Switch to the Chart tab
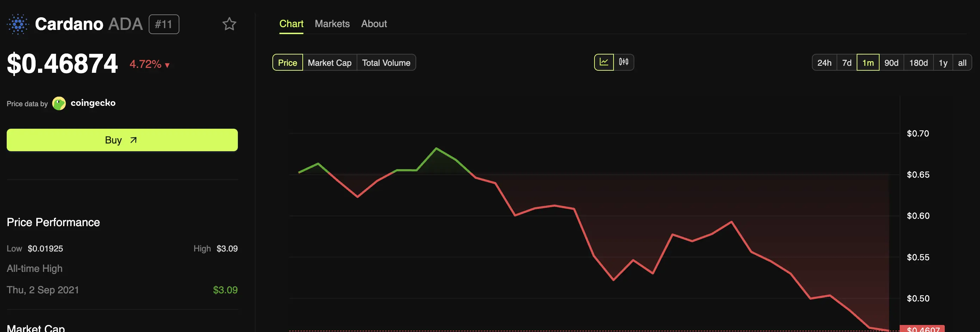This screenshot has height=332, width=980. (291, 24)
